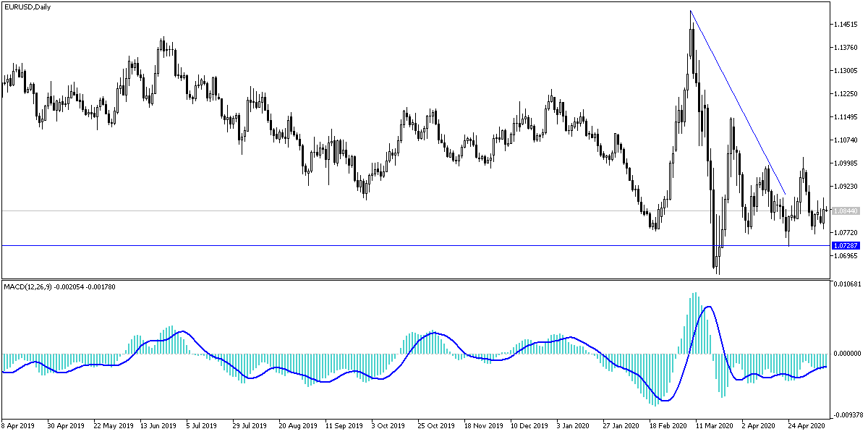Image resolution: width=868 pixels, height=434 pixels.
Task: Select the 1.14515 value on price axis
Action: [845, 22]
